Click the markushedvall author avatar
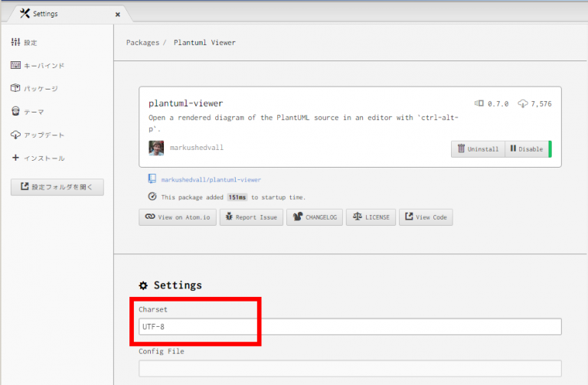 [x=156, y=148]
